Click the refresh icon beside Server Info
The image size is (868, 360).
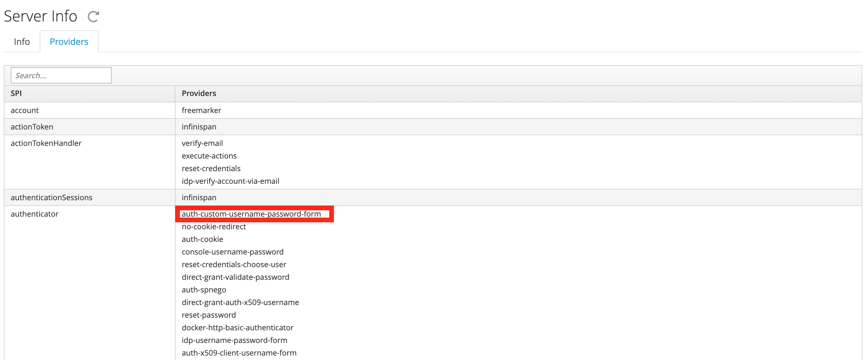point(93,16)
